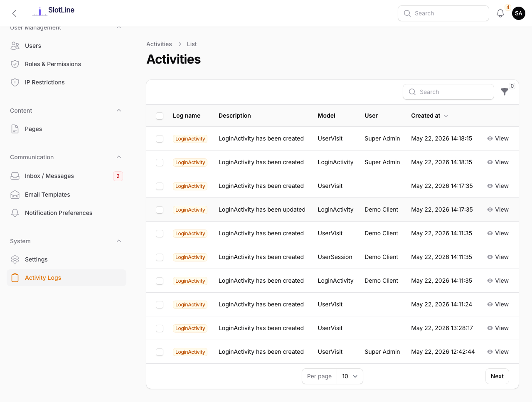Screen dimensions: 532x402
Task: Click the Settings gear icon
Action: pos(15,259)
